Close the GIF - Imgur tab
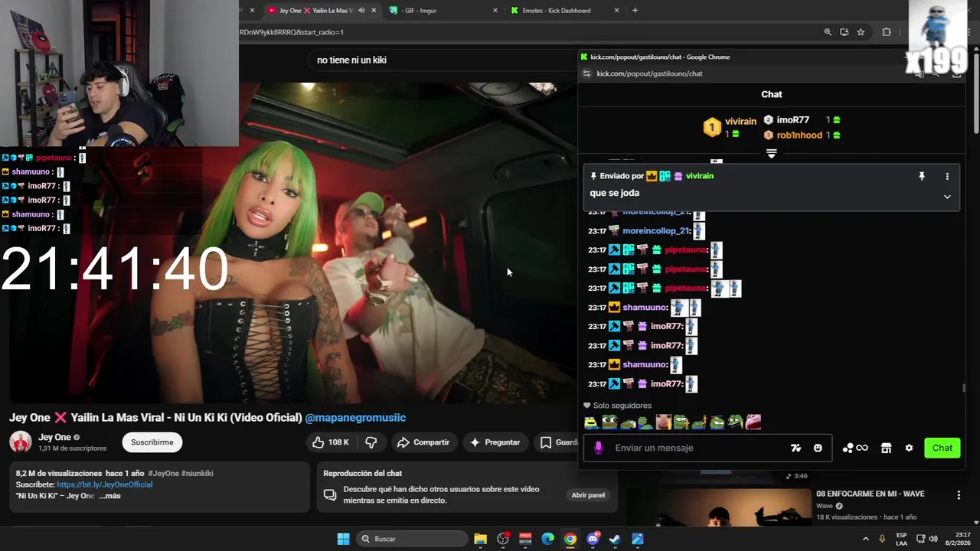980x551 pixels. pos(495,11)
